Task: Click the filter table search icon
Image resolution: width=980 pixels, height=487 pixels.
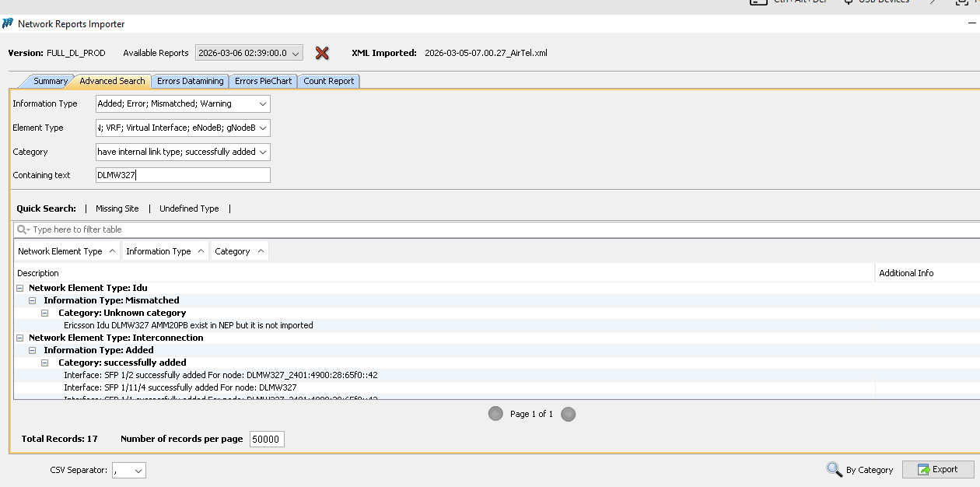Action: click(x=23, y=229)
